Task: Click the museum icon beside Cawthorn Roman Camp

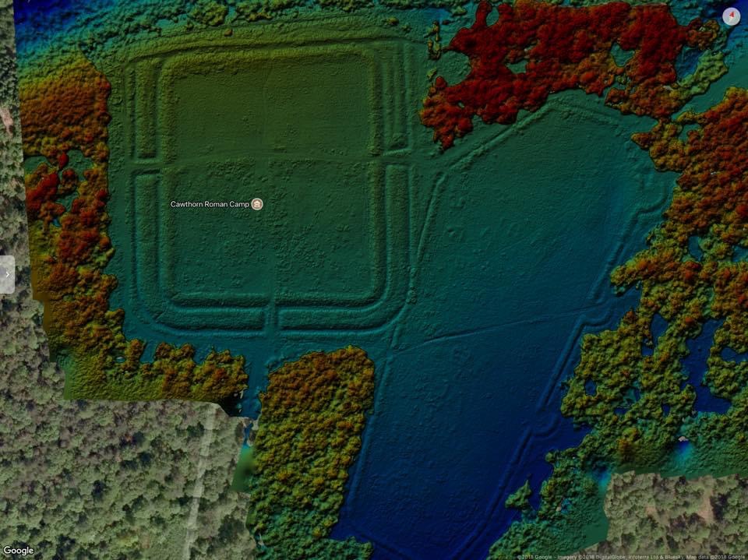Action: [257, 204]
